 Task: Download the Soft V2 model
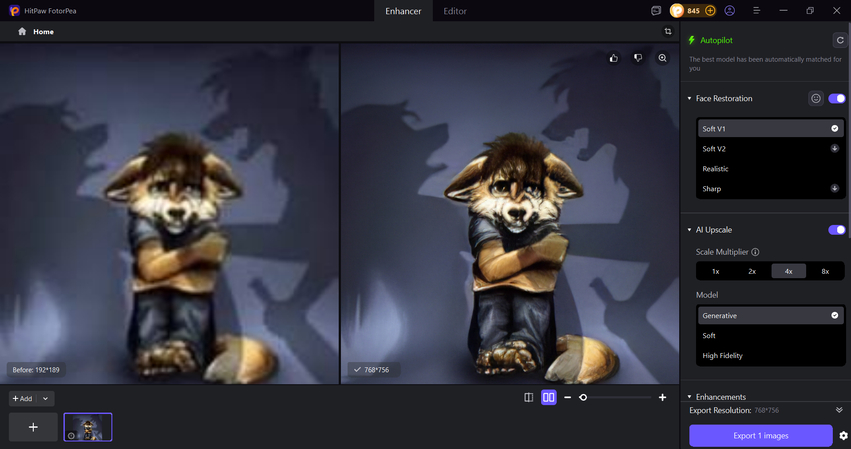coord(834,148)
